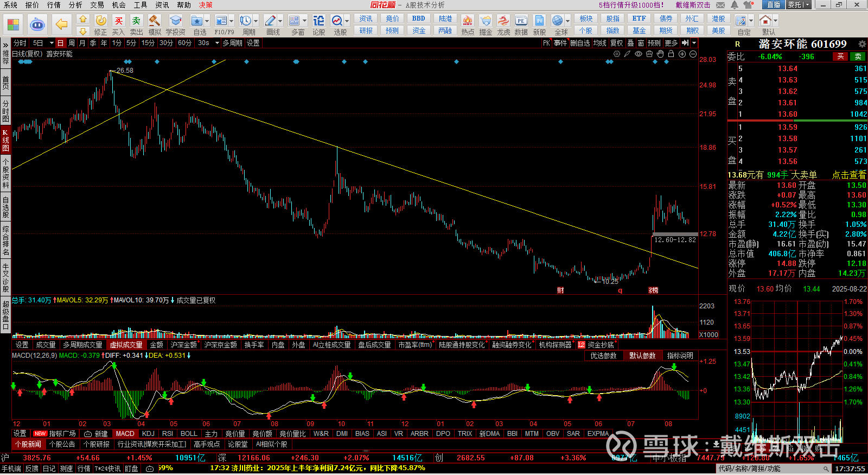Expand the left sidebar double chevron
The image size is (868, 475).
(x=5, y=45)
